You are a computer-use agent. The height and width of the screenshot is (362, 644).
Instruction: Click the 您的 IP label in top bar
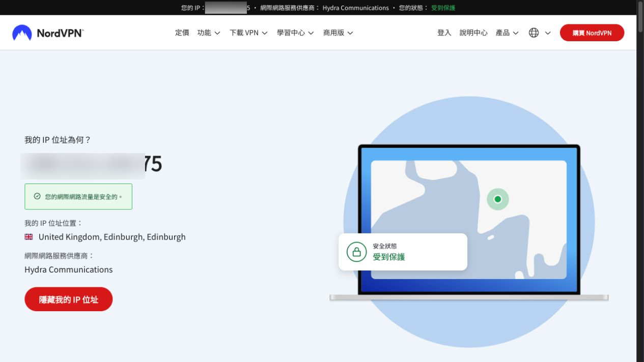pos(192,8)
